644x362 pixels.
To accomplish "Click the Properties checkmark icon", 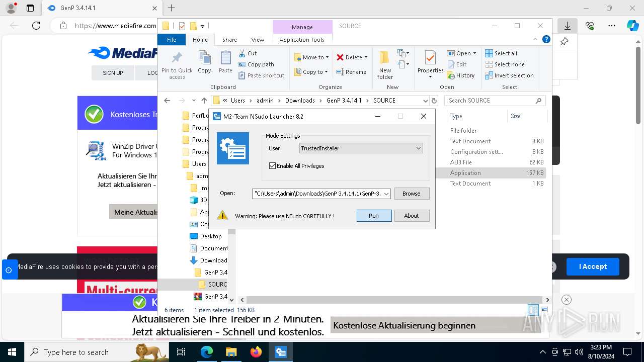I will pos(430,58).
